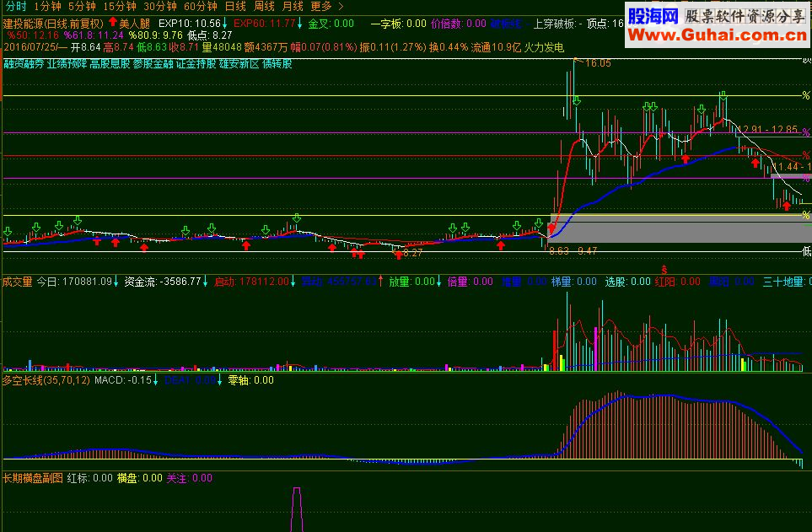The width and height of the screenshot is (812, 532).
Task: Open the 债转股 concept tag
Action: [277, 64]
